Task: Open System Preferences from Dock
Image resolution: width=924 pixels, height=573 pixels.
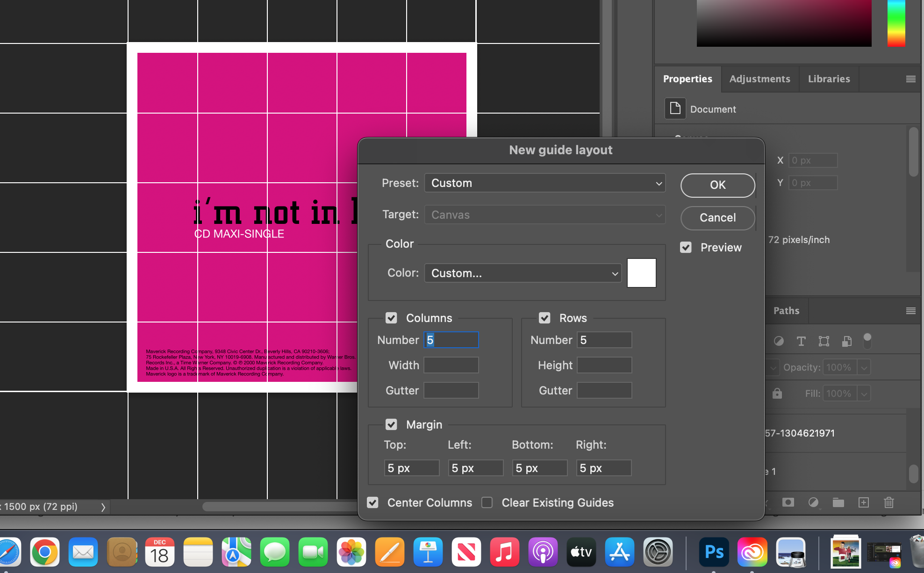Action: pos(658,552)
